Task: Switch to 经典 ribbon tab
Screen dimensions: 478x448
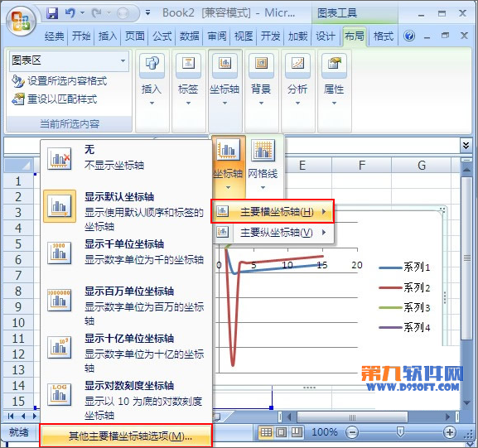Action: coord(54,36)
